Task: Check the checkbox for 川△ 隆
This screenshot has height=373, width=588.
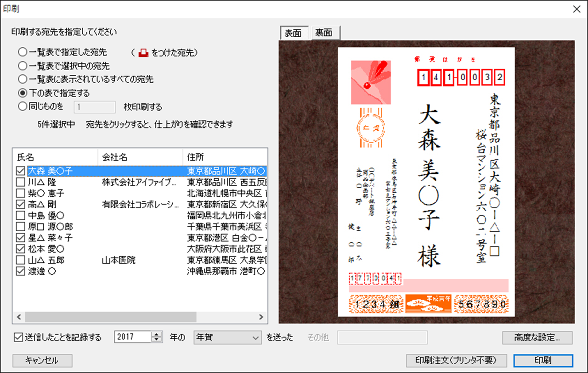Action: coord(21,182)
